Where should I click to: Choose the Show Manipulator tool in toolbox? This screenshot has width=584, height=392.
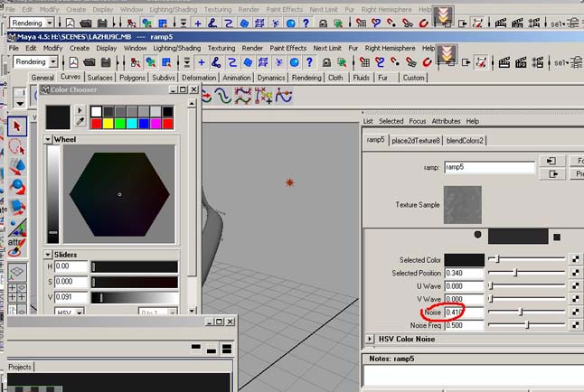point(17,227)
